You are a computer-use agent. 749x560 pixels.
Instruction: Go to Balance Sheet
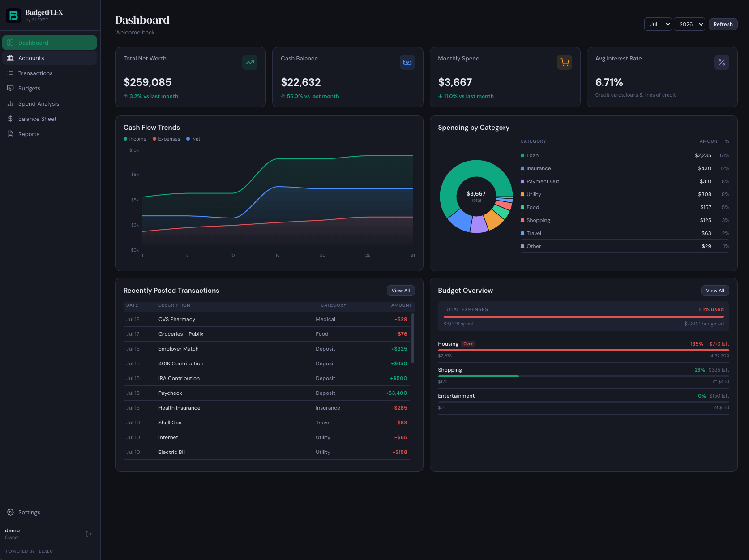click(x=49, y=119)
